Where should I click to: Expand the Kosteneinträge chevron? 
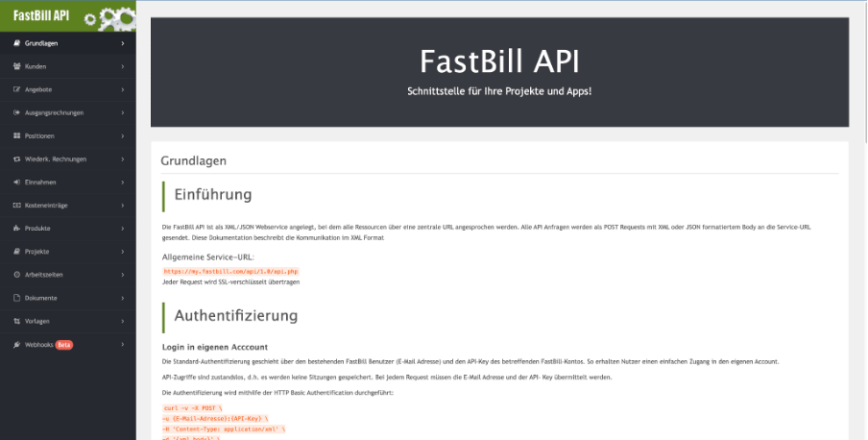(x=123, y=205)
